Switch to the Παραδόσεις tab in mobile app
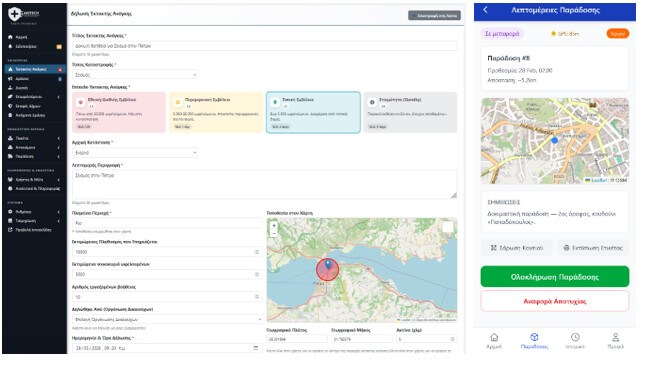The height and width of the screenshot is (370, 647). [x=534, y=341]
